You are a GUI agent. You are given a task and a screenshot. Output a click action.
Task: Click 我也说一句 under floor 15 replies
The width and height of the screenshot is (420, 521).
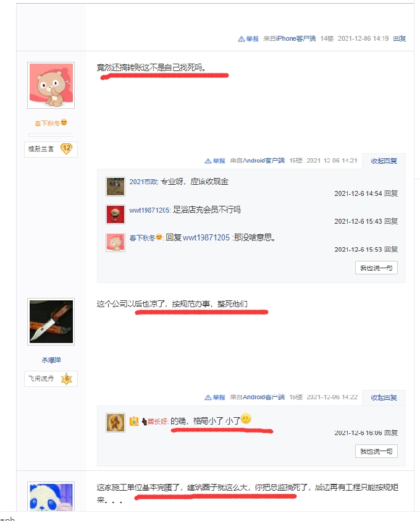[x=376, y=268]
